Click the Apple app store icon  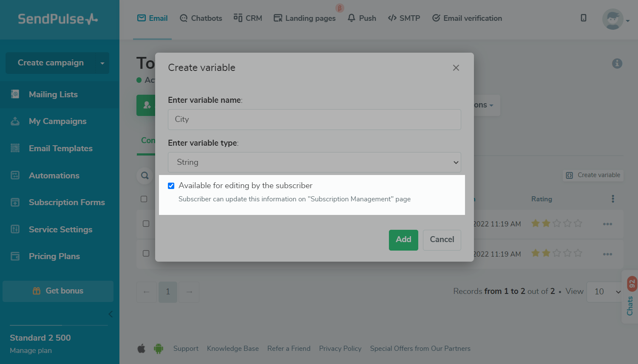coord(142,349)
